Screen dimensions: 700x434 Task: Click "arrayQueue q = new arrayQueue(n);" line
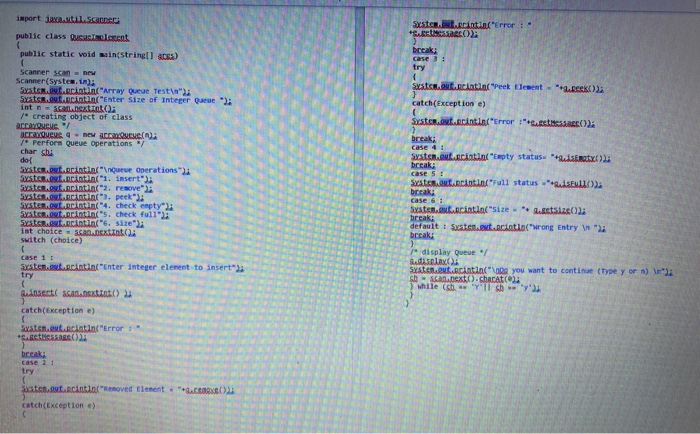(x=88, y=134)
